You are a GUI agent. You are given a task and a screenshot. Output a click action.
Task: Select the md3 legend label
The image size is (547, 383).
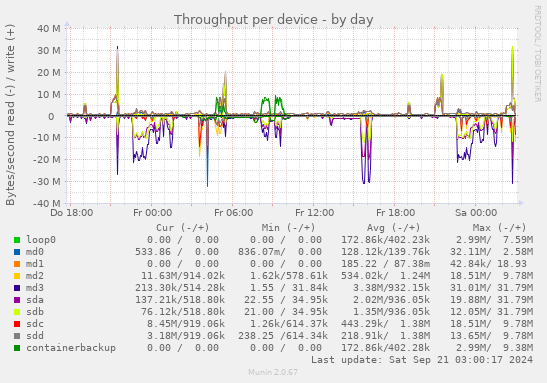point(35,288)
